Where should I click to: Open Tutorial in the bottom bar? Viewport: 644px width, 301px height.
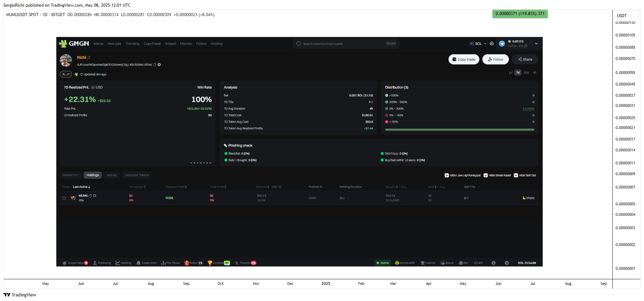428,263
